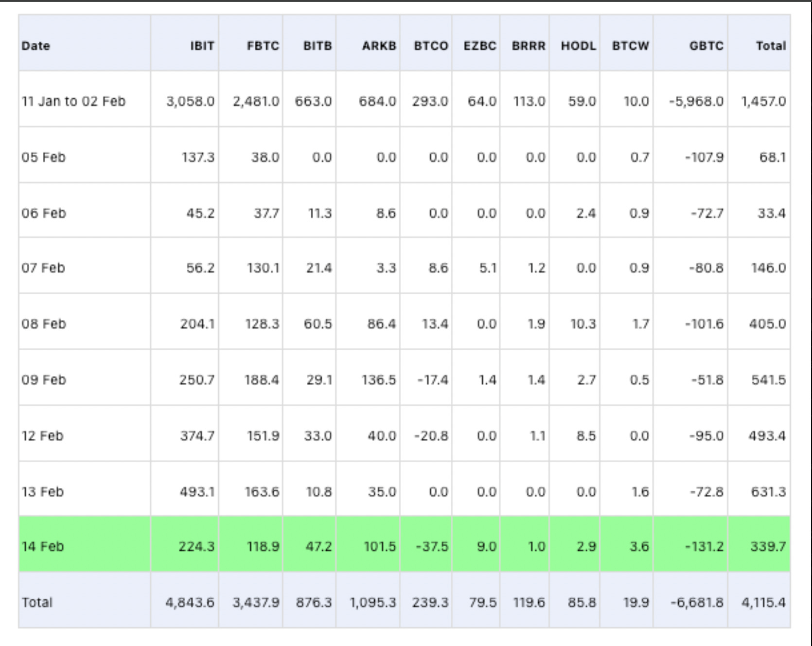Click the total value 339.7

768,546
